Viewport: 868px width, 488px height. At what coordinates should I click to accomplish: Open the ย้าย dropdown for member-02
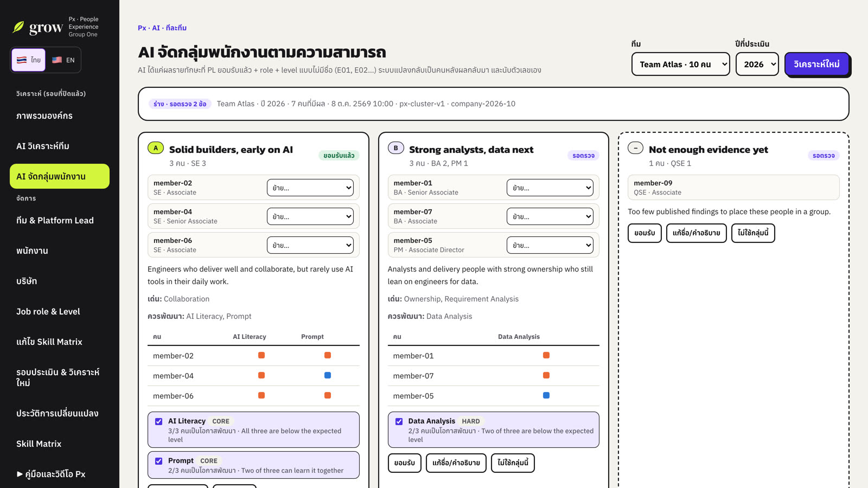[x=310, y=188]
